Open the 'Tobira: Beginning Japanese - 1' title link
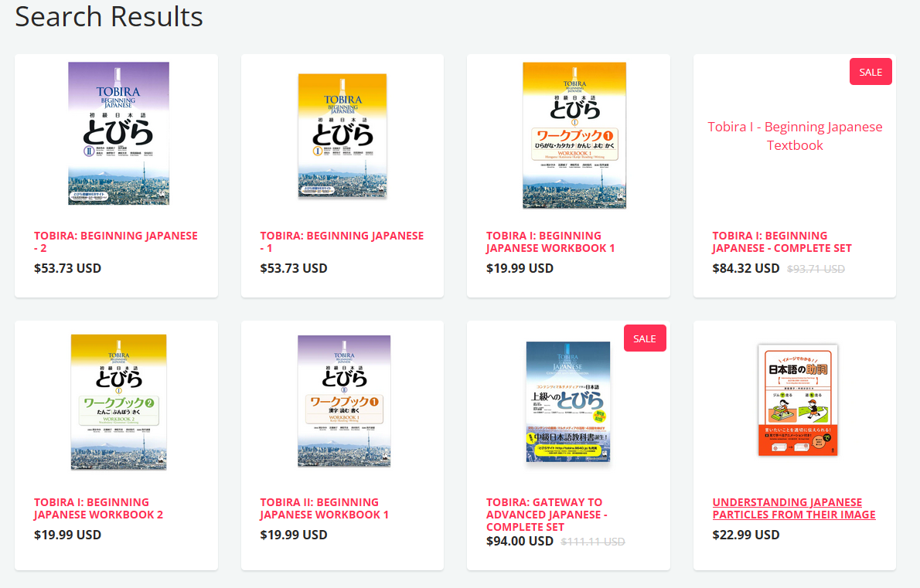This screenshot has width=920, height=588. [342, 242]
